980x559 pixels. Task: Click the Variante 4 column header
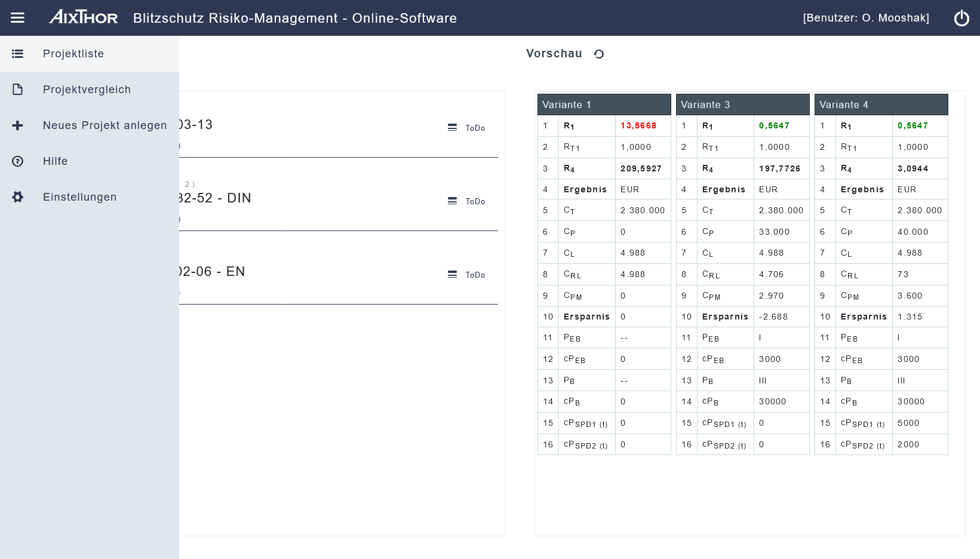pos(881,105)
